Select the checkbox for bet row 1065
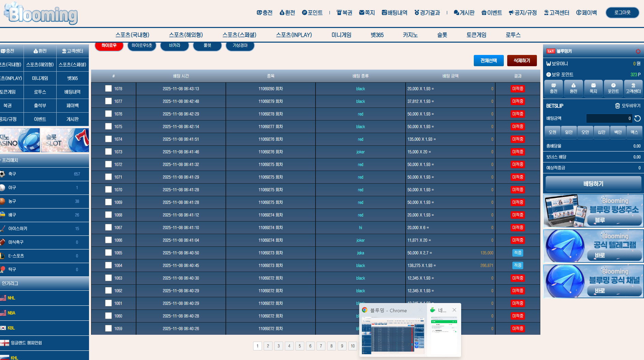 [x=108, y=253]
